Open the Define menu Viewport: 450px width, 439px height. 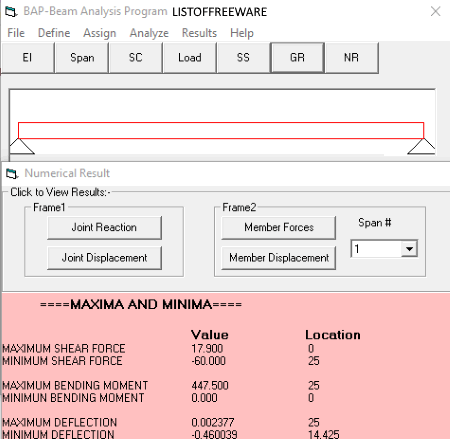(54, 33)
